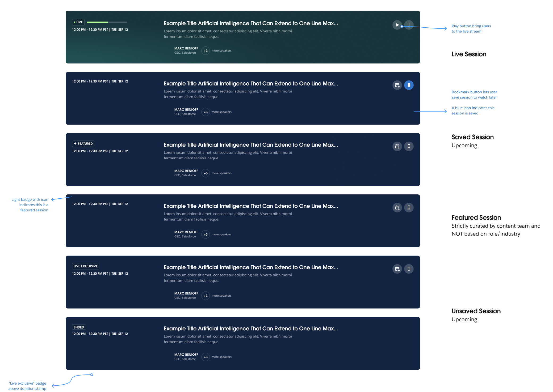Viewport: 553px width, 392px height.
Task: Click the ENDED badge
Action: (79, 327)
